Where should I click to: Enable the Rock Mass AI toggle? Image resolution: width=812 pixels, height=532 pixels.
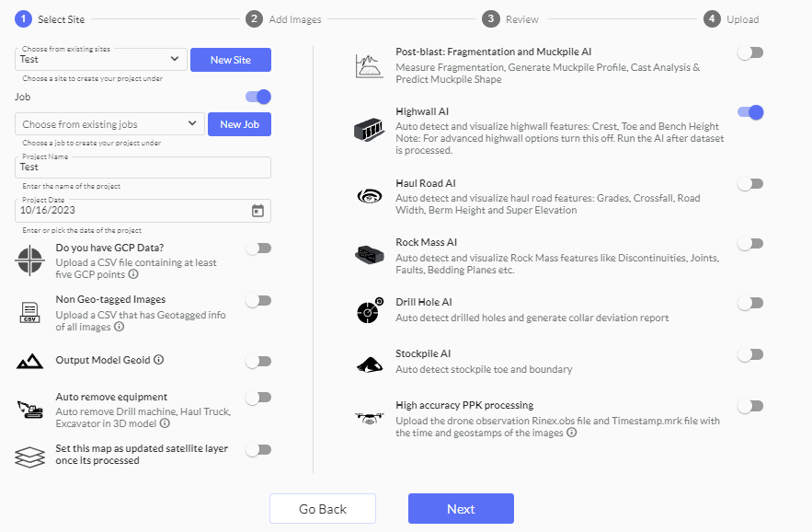[x=750, y=244]
